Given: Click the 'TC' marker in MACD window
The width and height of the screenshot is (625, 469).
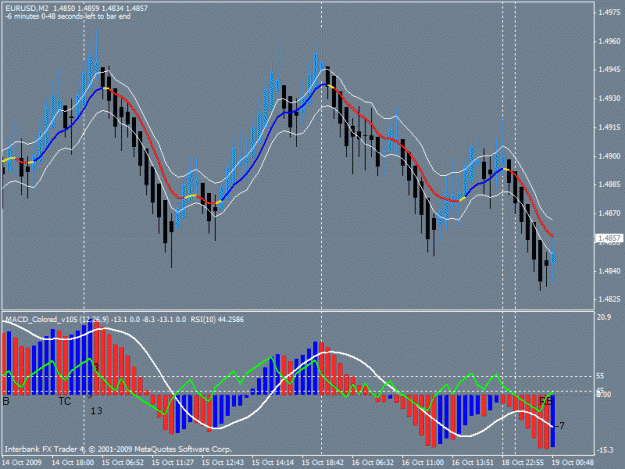Looking at the screenshot, I should click(x=65, y=401).
